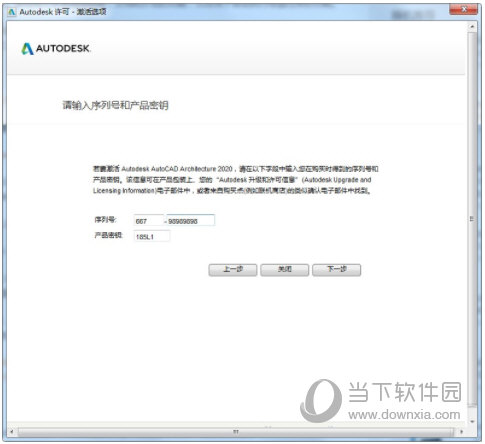Click the Autodesk icon in title bar

12,12
